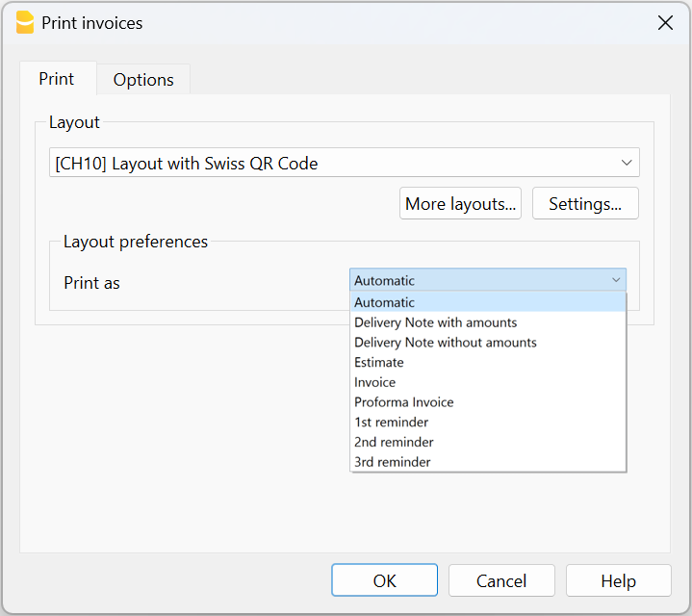The height and width of the screenshot is (616, 692).
Task: Choose 3rd reminder in the list
Action: click(x=392, y=462)
